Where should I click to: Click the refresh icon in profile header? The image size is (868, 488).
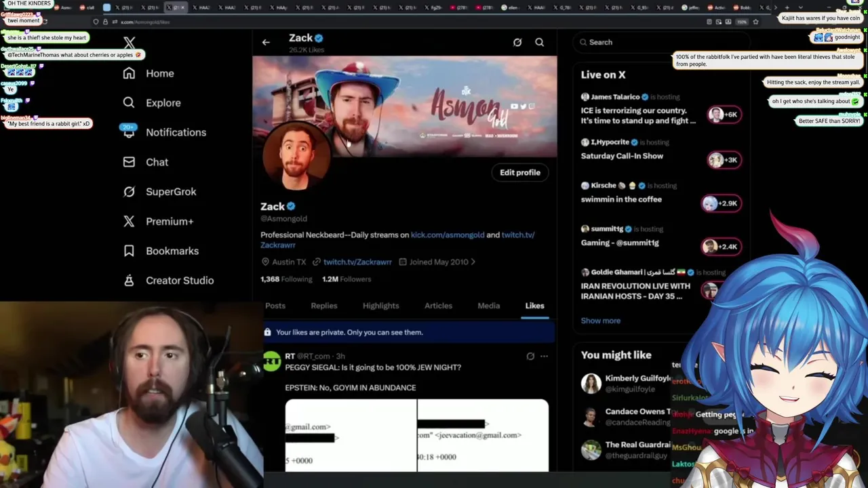click(x=517, y=42)
